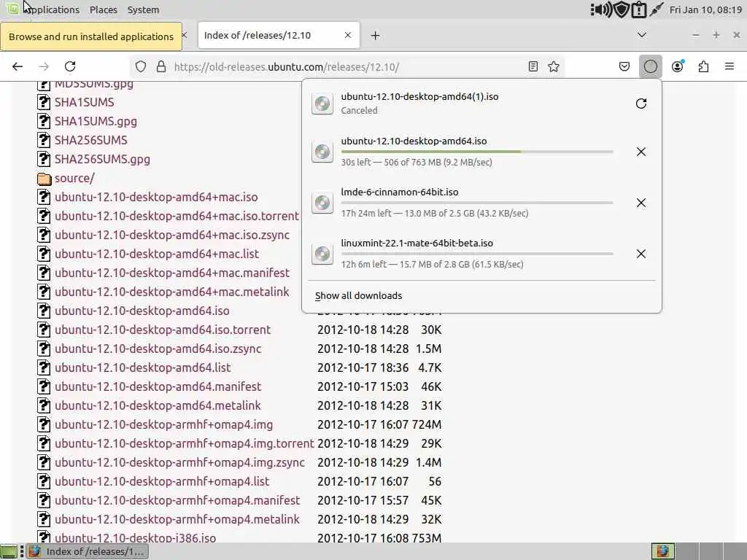The image size is (747, 560).
Task: Cancel the lmde-6-cinnamon-64bit.iso download
Action: click(641, 203)
